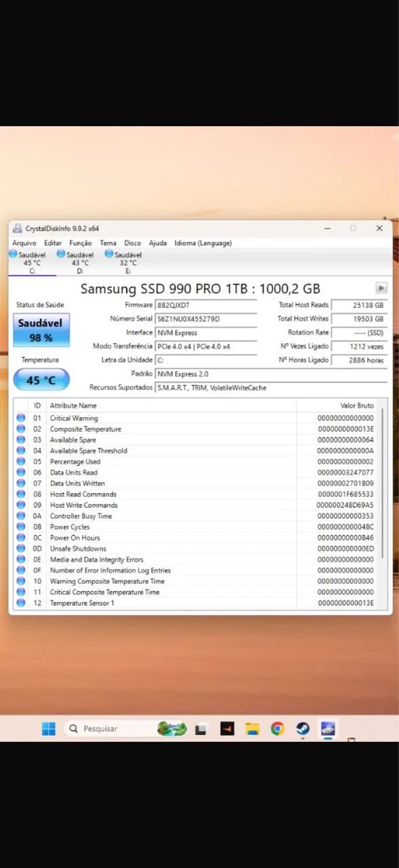Select drive C: tab at 45 °C

(x=31, y=262)
